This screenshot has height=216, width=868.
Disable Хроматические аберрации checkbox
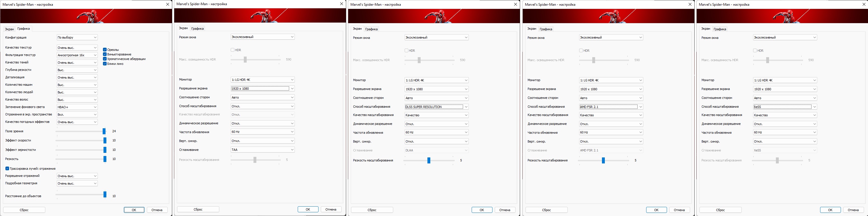pyautogui.click(x=105, y=59)
